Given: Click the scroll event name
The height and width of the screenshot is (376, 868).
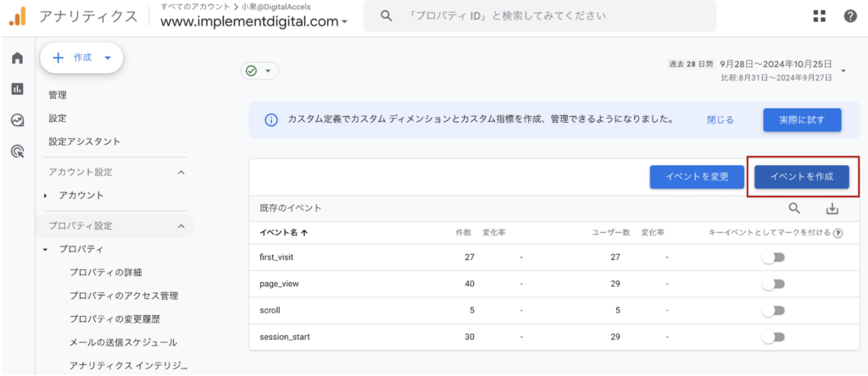Looking at the screenshot, I should [270, 310].
